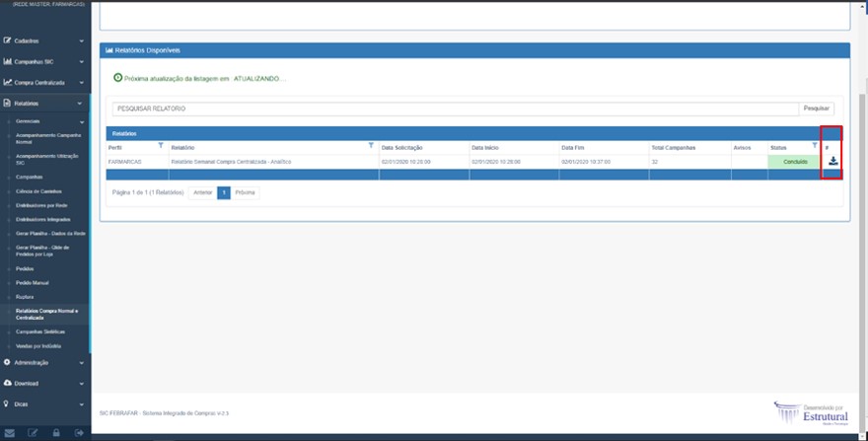Open filter on the Status column
The height and width of the screenshot is (441, 868).
tap(814, 146)
